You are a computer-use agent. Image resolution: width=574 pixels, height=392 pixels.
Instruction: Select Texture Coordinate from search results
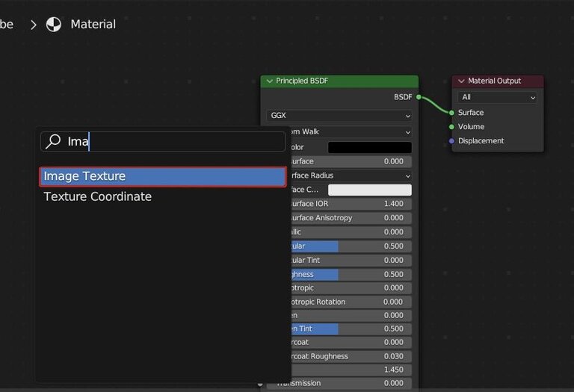(x=98, y=196)
